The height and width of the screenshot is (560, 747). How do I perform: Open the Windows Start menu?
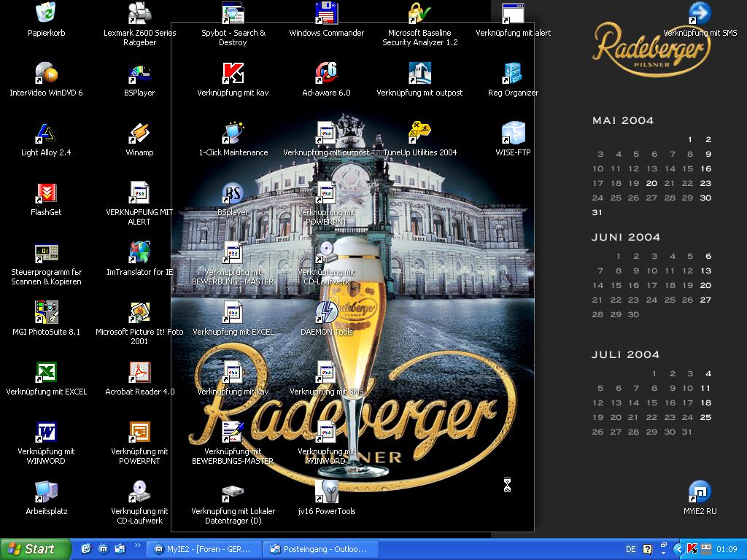pos(34,549)
